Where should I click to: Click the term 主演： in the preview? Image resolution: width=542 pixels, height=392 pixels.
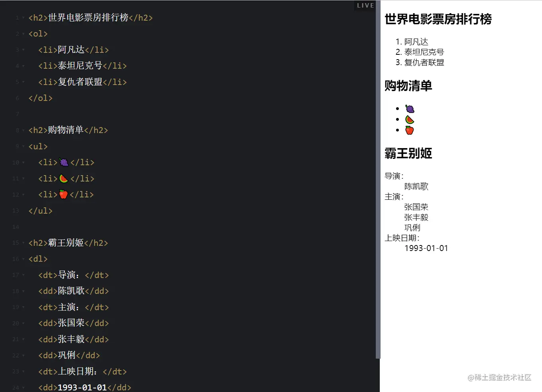(394, 197)
